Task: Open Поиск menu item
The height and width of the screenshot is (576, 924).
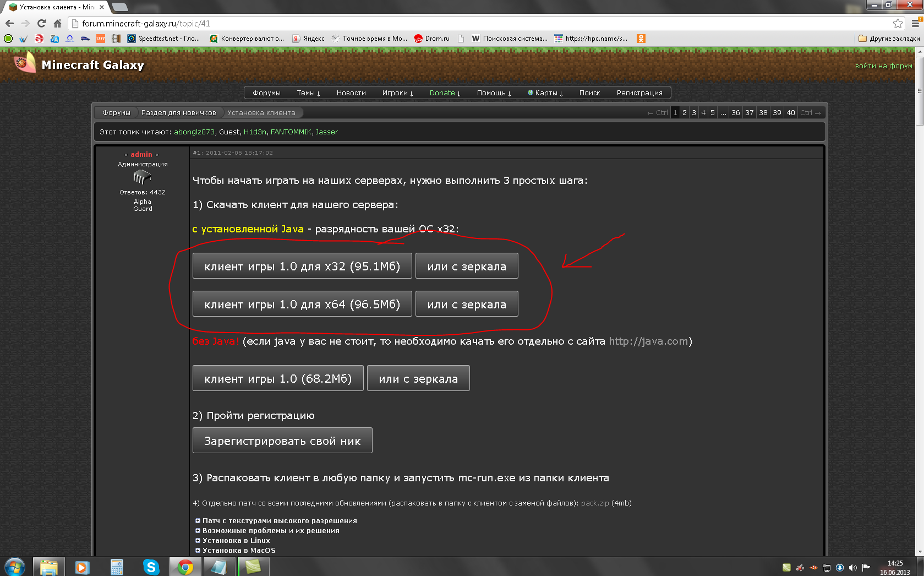Action: coord(589,93)
